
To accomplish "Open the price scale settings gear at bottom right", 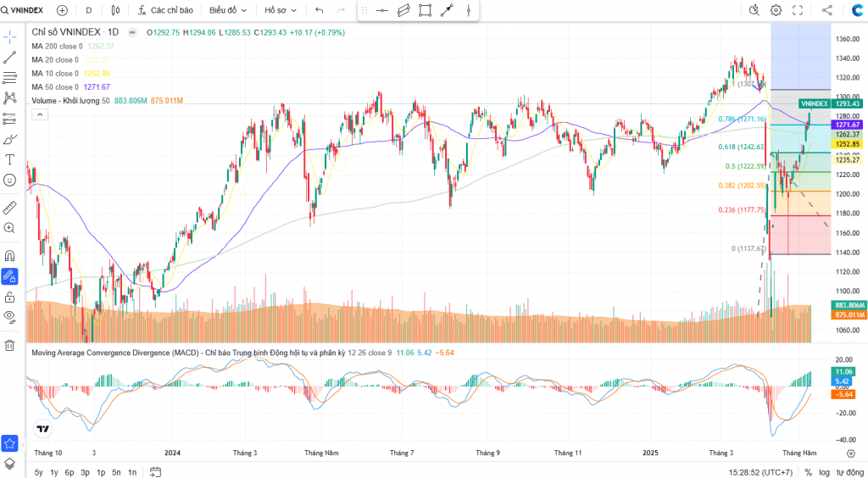I will 851,453.
